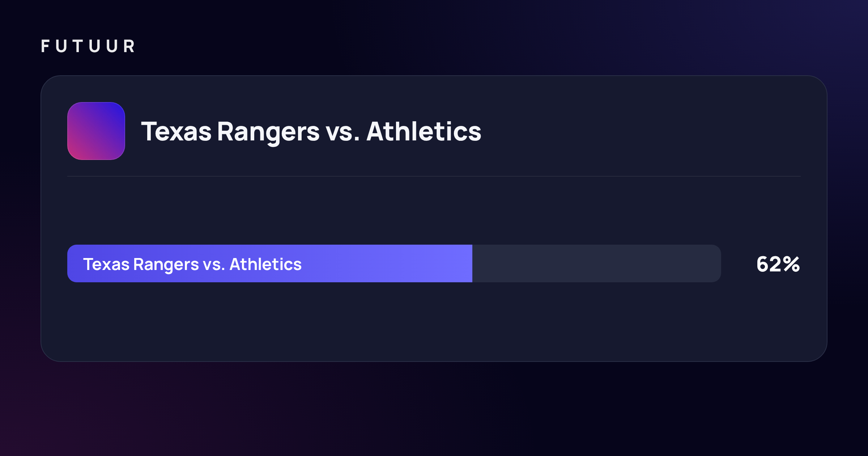This screenshot has width=868, height=456.
Task: Click the unfilled dark portion of the bar
Action: 597,263
